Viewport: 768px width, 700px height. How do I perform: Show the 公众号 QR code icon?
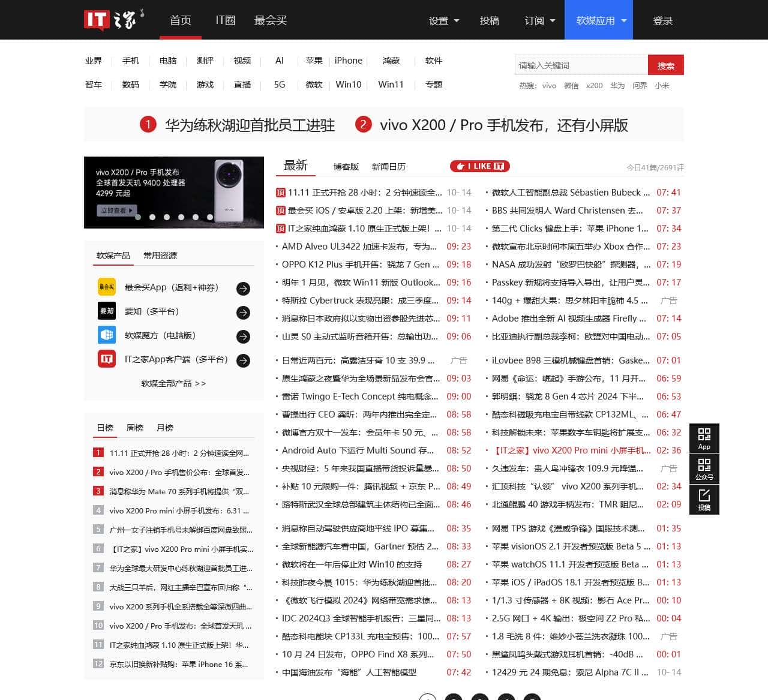point(704,469)
